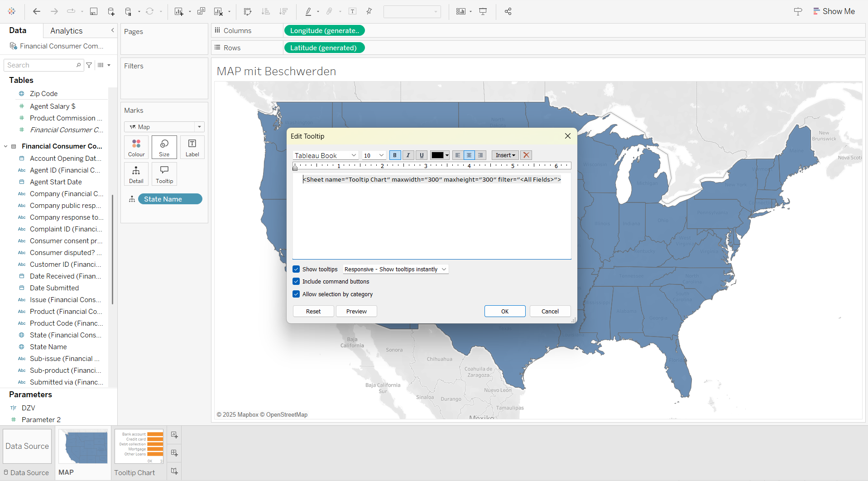Click the Show/hide cards toolbar icon

(461, 11)
